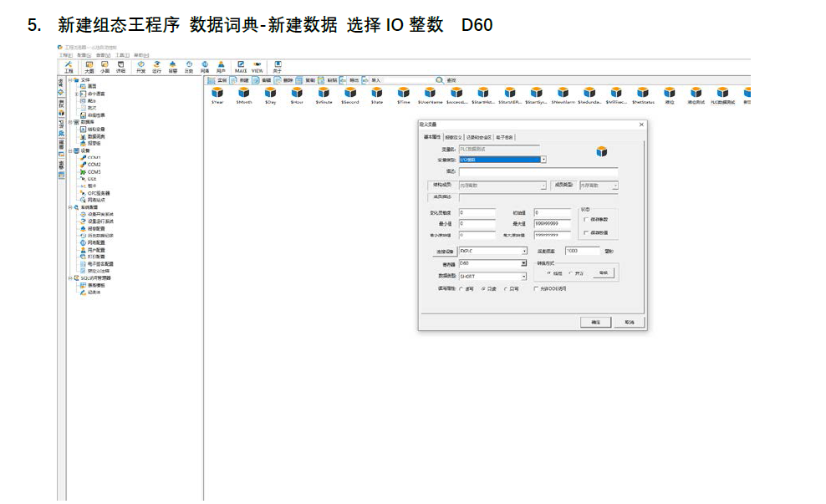The height and width of the screenshot is (504, 826).
Task: Enable the 保存数值 checkbox
Action: (x=585, y=232)
